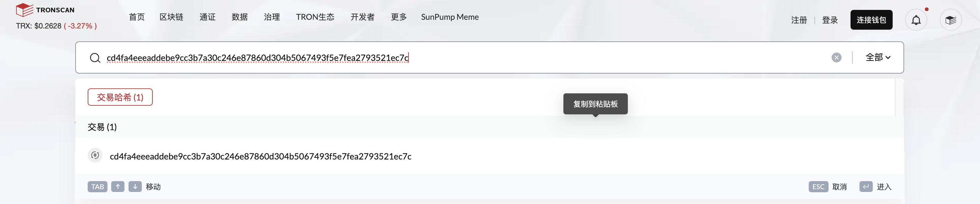Click the transaction icon beside the hash result
The width and height of the screenshot is (980, 204).
(95, 155)
